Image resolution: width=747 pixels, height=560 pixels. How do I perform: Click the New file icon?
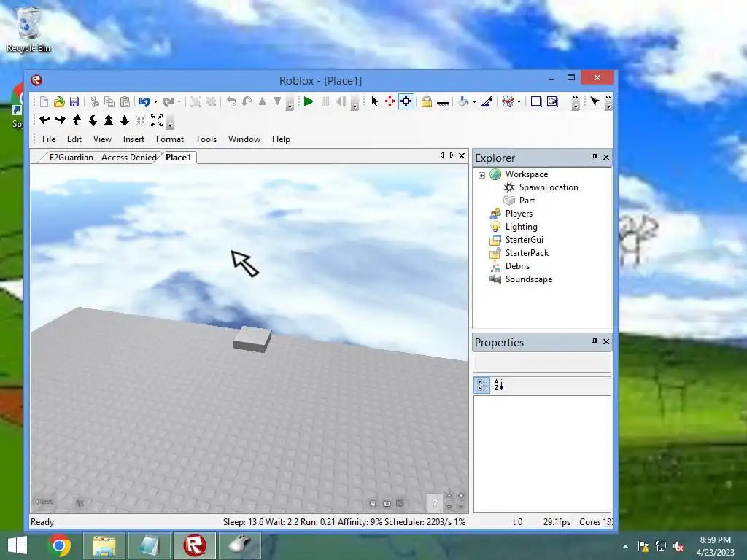coord(44,101)
